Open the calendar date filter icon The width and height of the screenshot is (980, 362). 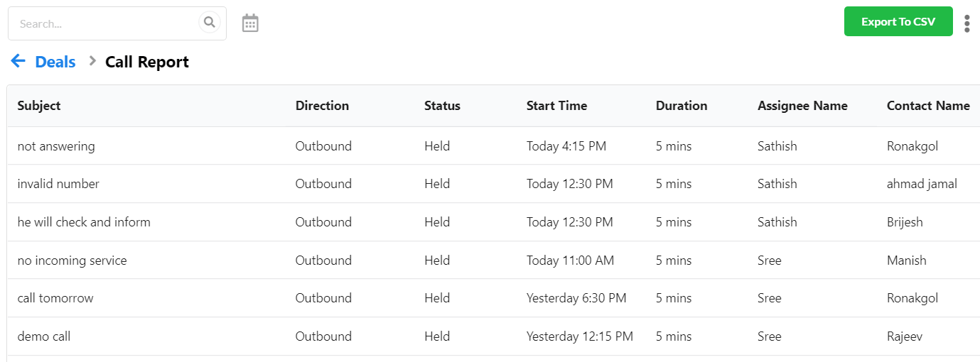click(250, 23)
